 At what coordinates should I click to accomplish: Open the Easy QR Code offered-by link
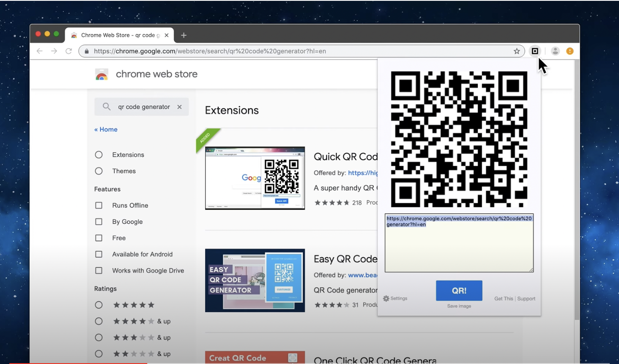pyautogui.click(x=363, y=275)
